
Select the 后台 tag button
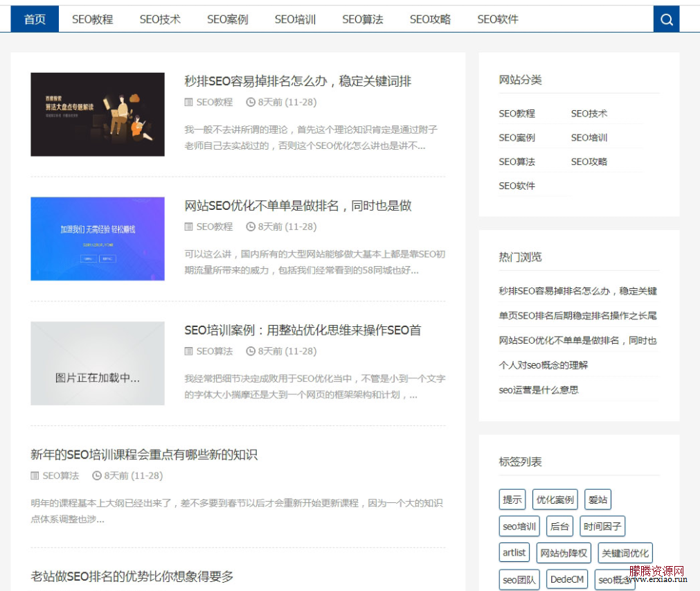559,527
